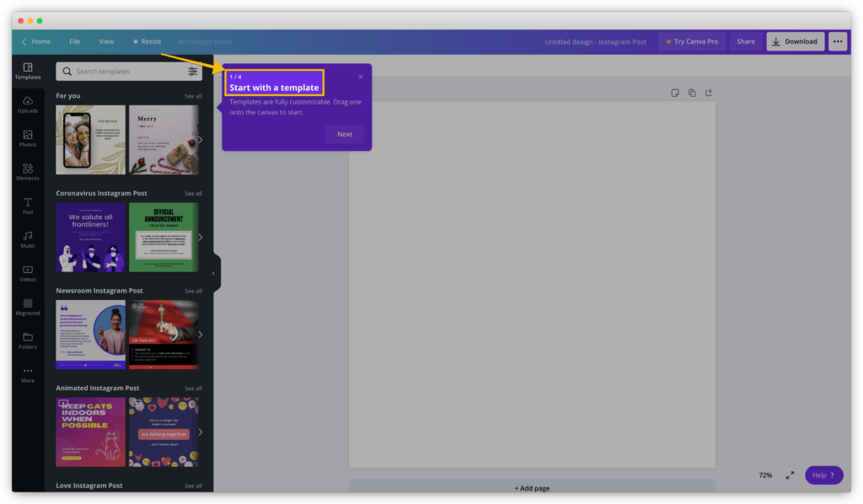This screenshot has height=504, width=863.
Task: Open the Music panel
Action: coord(28,239)
